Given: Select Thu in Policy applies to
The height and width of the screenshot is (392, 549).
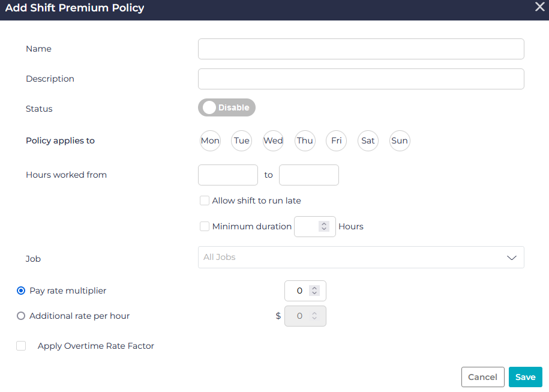Looking at the screenshot, I should click(305, 140).
